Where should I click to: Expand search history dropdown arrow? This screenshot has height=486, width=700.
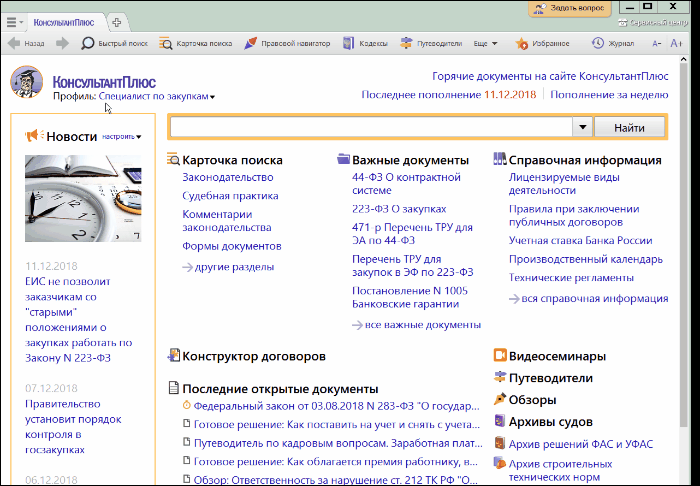pyautogui.click(x=583, y=127)
